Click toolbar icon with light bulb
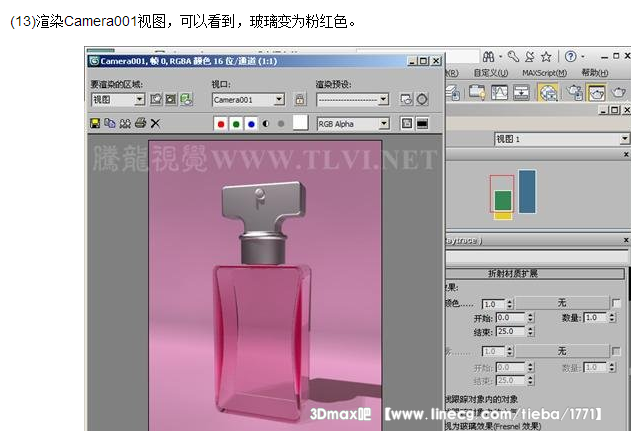This screenshot has height=431, width=631. (x=477, y=93)
